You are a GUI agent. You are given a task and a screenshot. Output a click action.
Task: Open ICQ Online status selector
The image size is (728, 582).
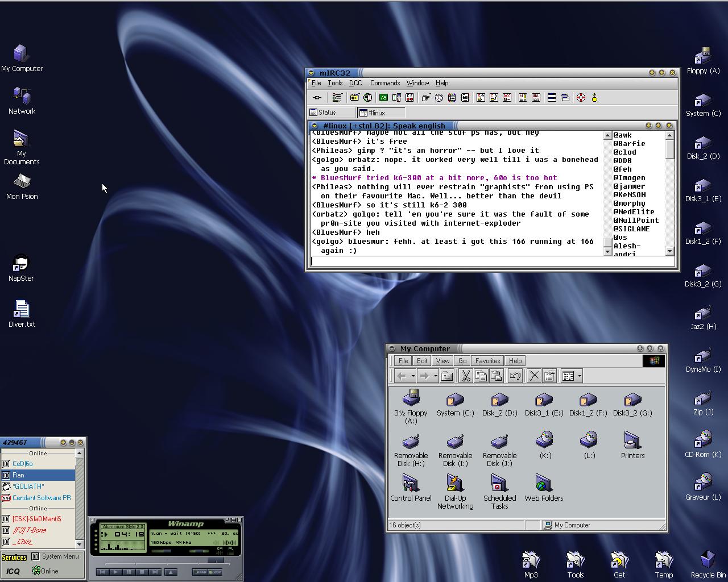(45, 571)
